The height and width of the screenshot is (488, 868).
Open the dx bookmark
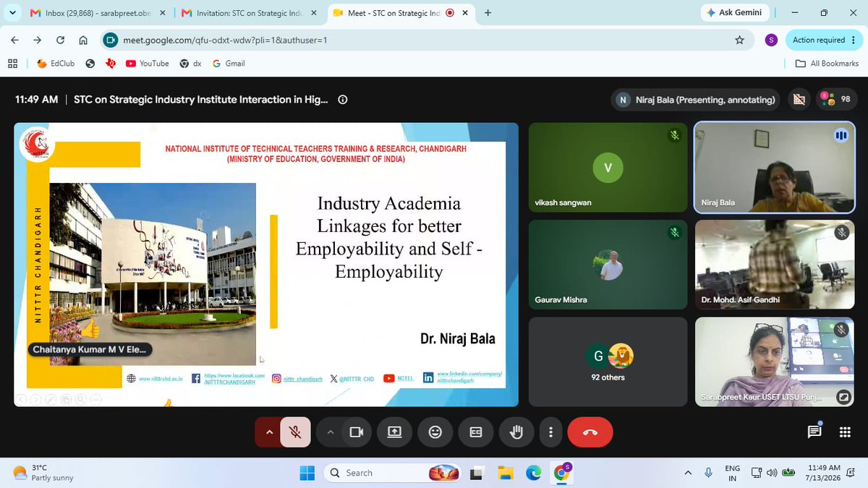click(190, 64)
